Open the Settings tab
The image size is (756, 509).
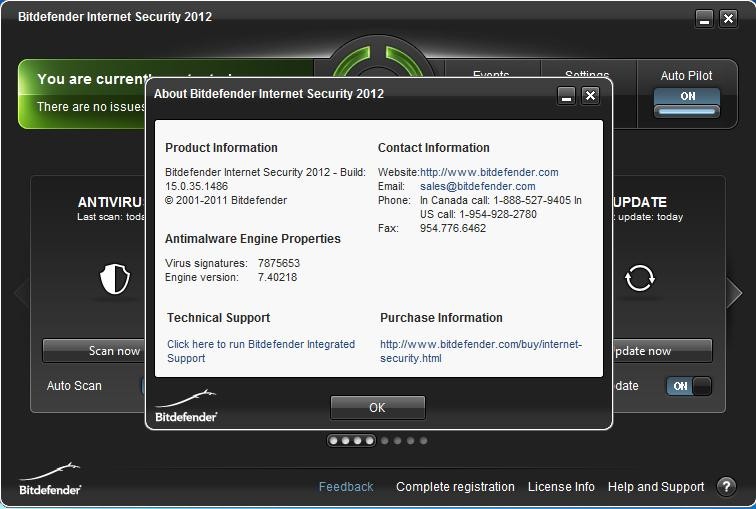[x=587, y=75]
